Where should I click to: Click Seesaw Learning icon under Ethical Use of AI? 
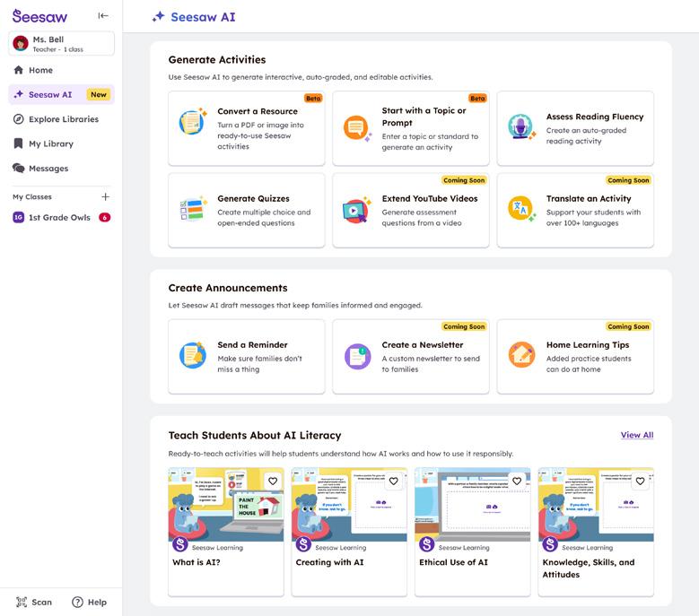(x=426, y=544)
